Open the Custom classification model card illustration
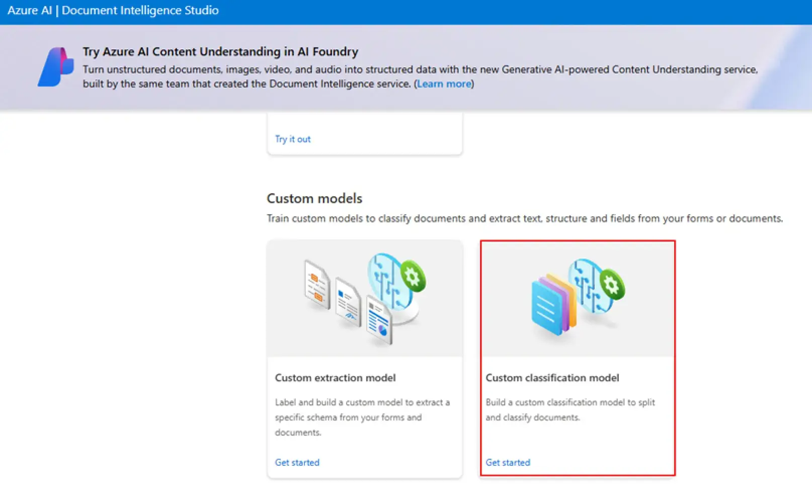The width and height of the screenshot is (812, 504). [578, 299]
